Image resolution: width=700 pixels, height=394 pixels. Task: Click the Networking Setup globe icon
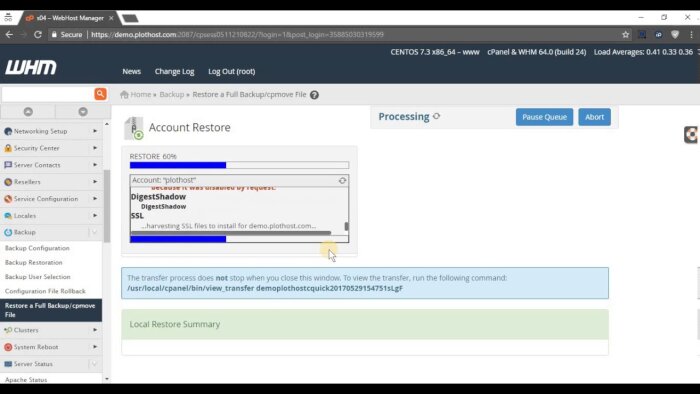point(8,131)
